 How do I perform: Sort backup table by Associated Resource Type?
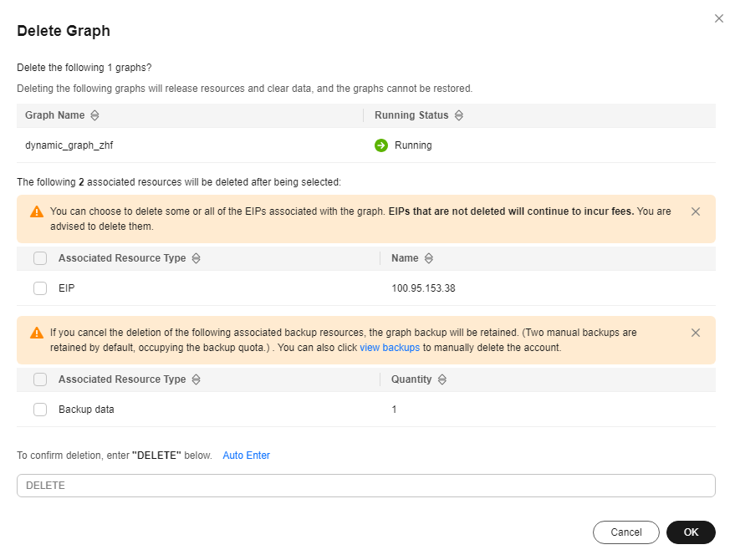coord(196,379)
